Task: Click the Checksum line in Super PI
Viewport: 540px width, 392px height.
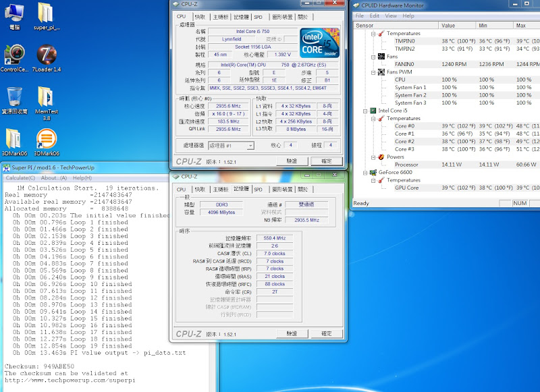Action: point(39,366)
